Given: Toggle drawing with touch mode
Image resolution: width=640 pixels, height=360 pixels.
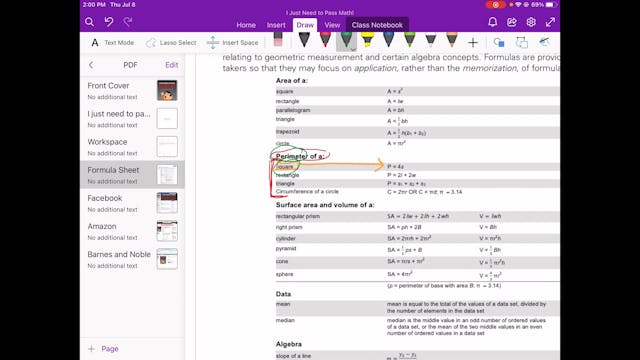Looking at the screenshot, I should [x=544, y=42].
